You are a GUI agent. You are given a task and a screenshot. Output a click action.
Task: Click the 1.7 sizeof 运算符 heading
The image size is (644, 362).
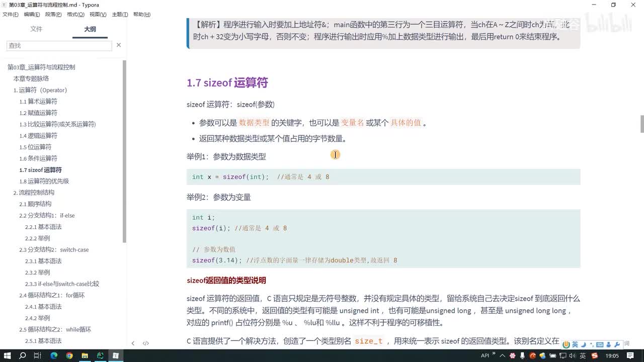227,83
